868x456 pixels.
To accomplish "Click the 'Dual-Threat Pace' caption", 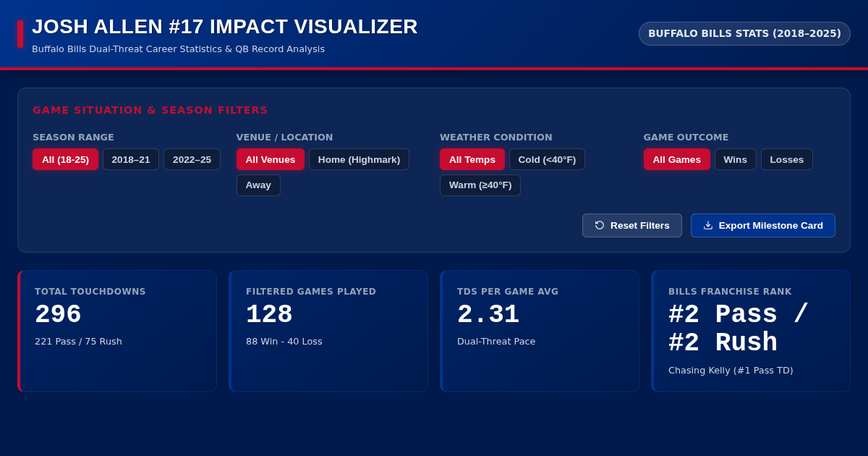I will pyautogui.click(x=496, y=342).
